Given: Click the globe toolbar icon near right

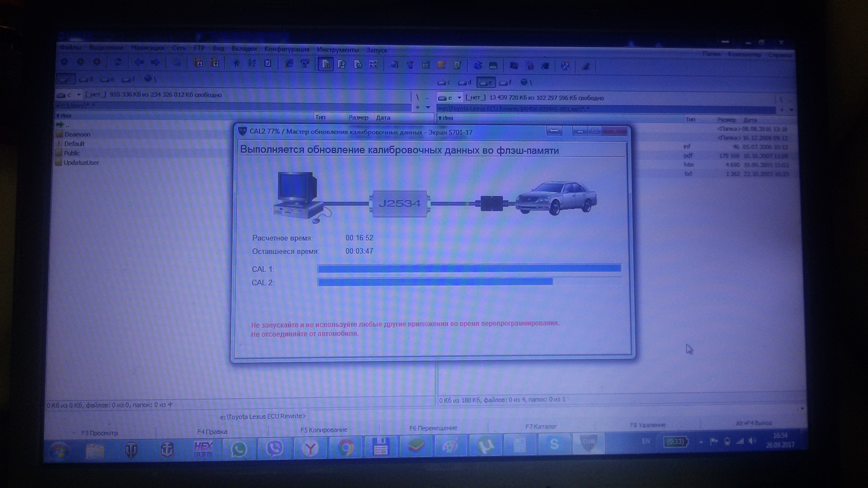Looking at the screenshot, I should pyautogui.click(x=565, y=66).
